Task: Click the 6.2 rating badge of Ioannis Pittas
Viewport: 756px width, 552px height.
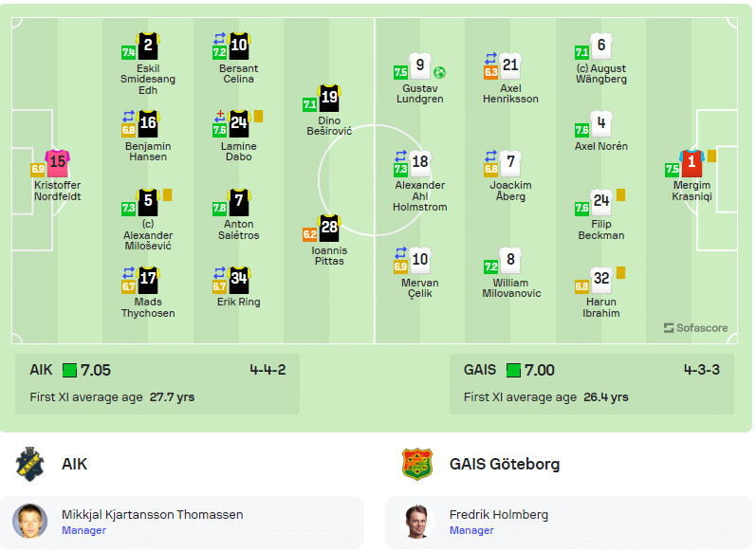Action: 309,234
